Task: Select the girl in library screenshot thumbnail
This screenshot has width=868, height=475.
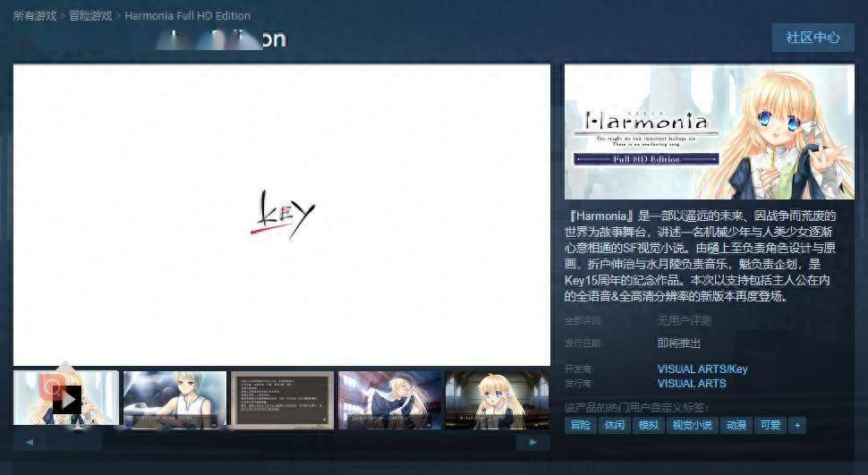Action: pos(390,400)
